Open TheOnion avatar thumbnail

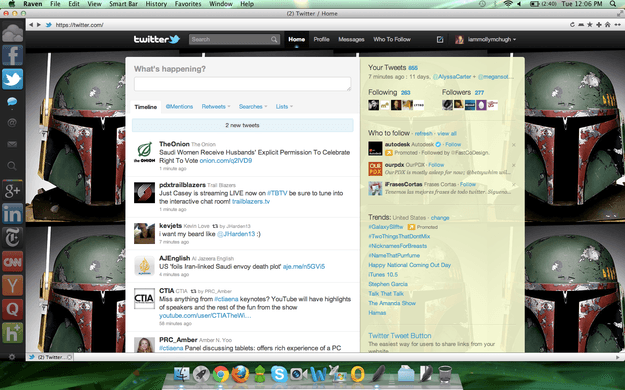[x=144, y=152]
